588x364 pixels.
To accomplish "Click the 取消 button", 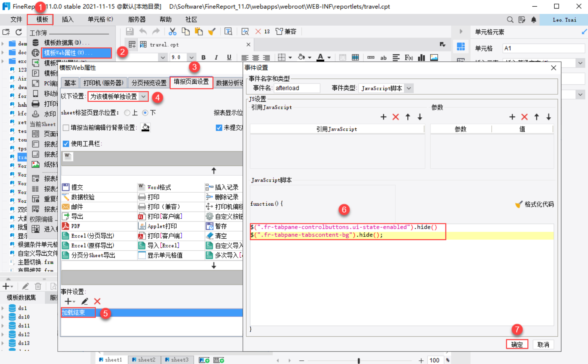I will point(543,344).
